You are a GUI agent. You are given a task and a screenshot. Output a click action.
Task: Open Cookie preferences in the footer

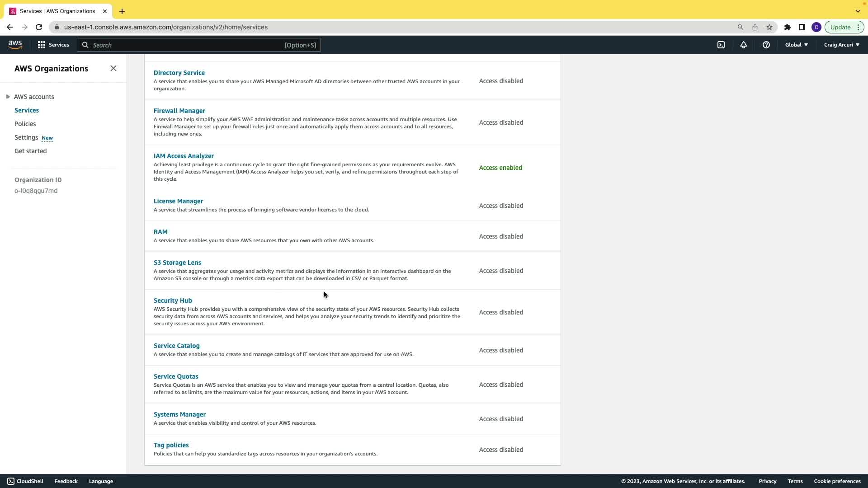point(837,481)
